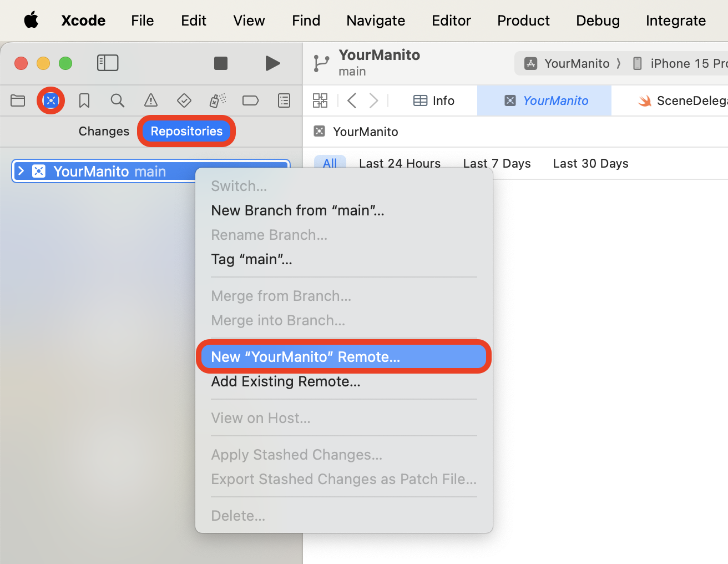Click the YourManito jump bar item
The image size is (728, 564).
coord(356,132)
